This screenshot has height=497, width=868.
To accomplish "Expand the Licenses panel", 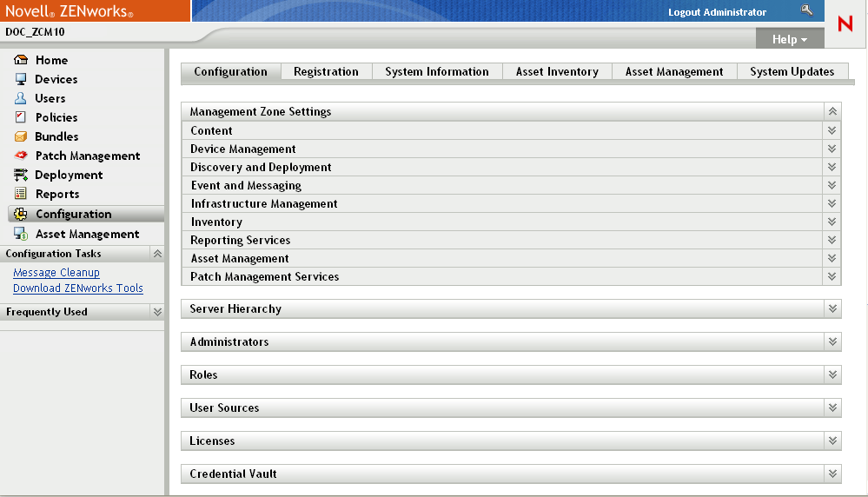I will pos(832,441).
